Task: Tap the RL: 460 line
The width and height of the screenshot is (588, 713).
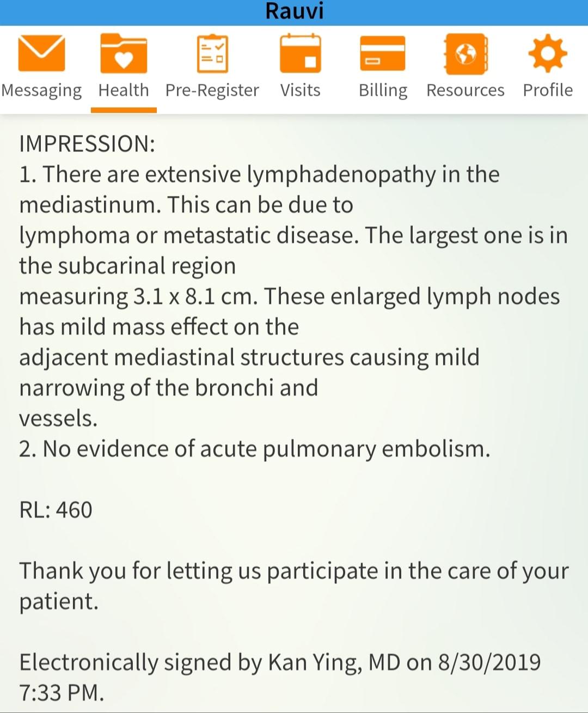Action: coord(56,510)
